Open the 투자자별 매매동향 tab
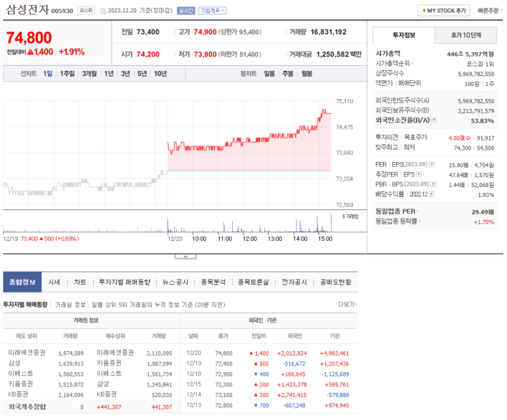Image resolution: width=507 pixels, height=420 pixels. pos(125,282)
